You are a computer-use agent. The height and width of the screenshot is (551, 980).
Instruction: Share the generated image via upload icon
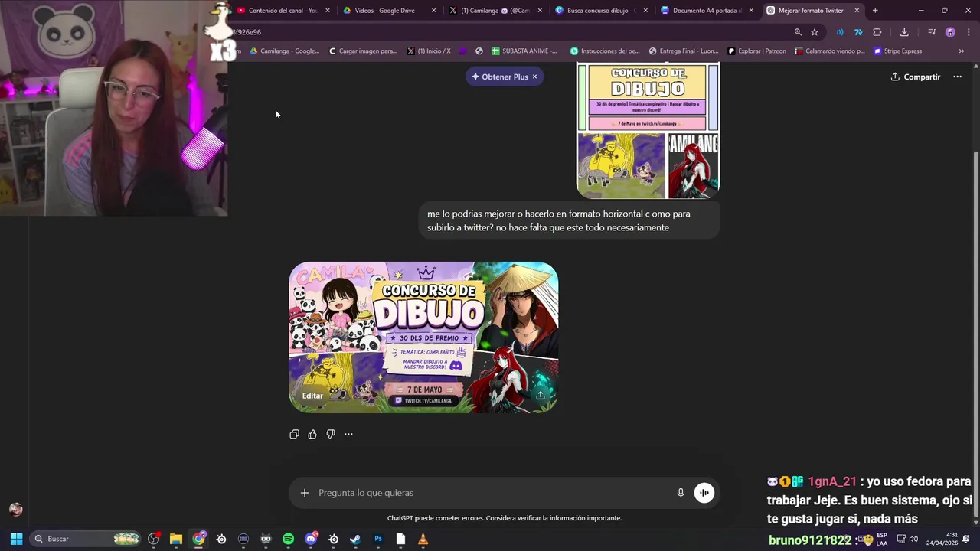[x=541, y=395]
